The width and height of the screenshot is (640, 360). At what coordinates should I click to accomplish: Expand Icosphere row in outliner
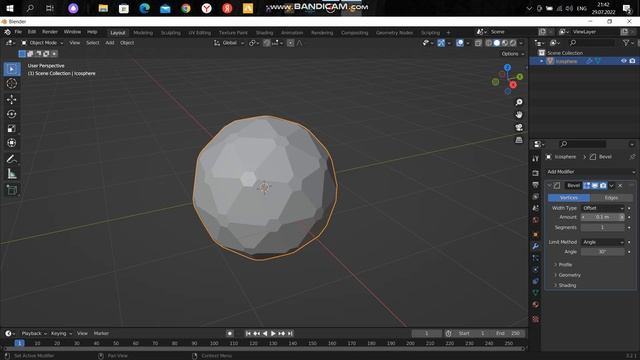542,61
